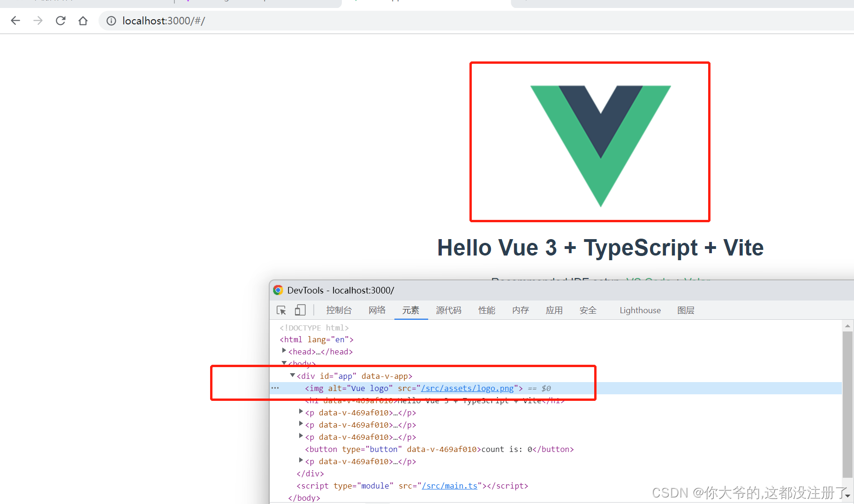This screenshot has width=854, height=504.
Task: Expand the second p data-v-469af010 node
Action: [301, 424]
